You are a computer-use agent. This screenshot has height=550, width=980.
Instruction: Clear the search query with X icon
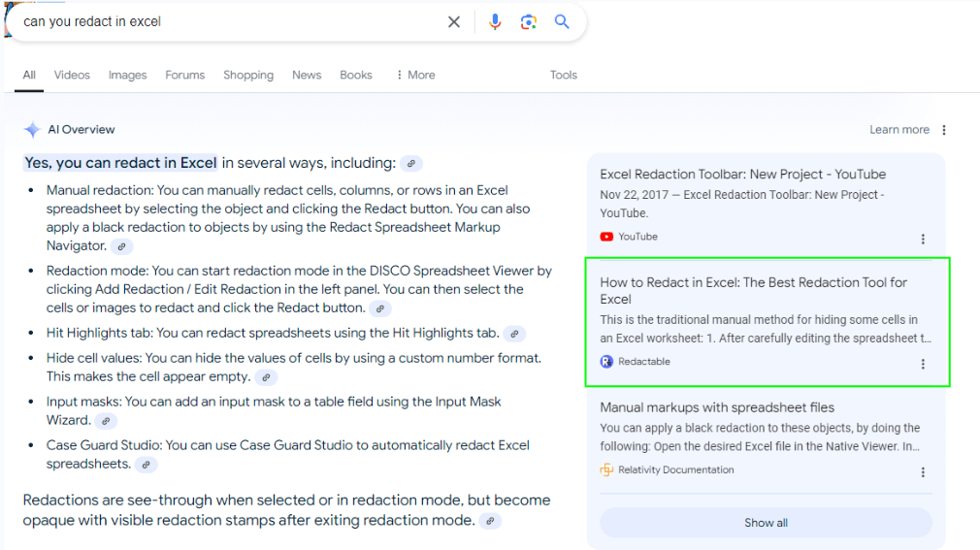point(454,22)
